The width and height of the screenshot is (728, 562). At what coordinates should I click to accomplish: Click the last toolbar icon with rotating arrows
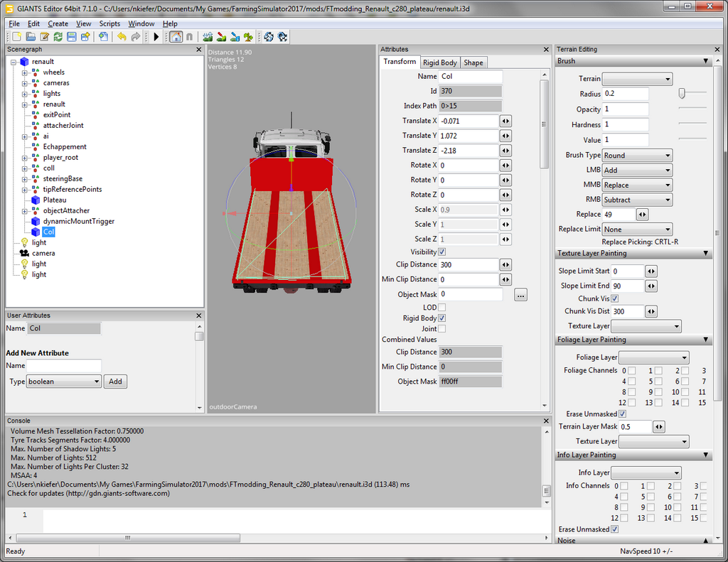pyautogui.click(x=282, y=37)
